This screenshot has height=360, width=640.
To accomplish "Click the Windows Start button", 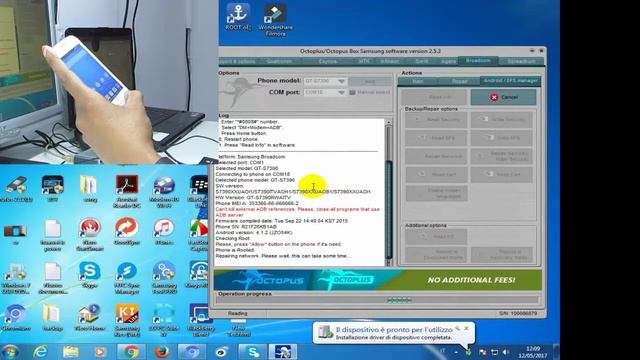I will coord(10,351).
